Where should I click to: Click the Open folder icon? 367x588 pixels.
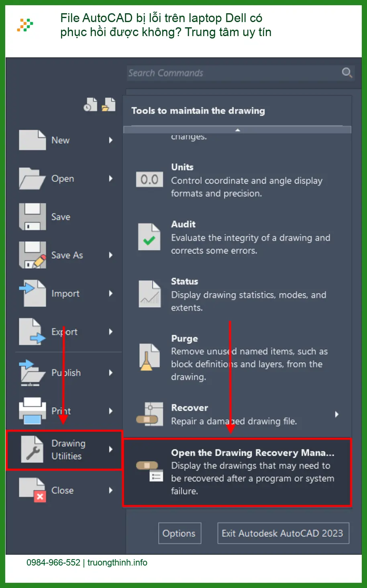pyautogui.click(x=33, y=178)
